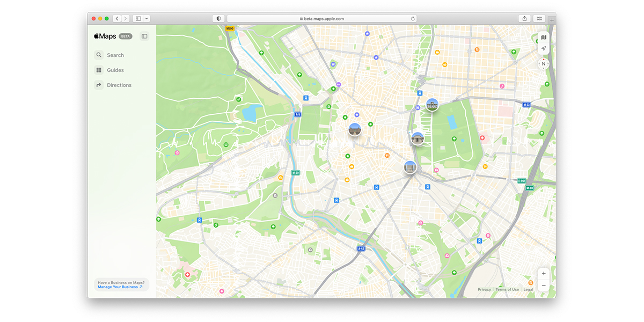Click the current location arrow

point(543,48)
